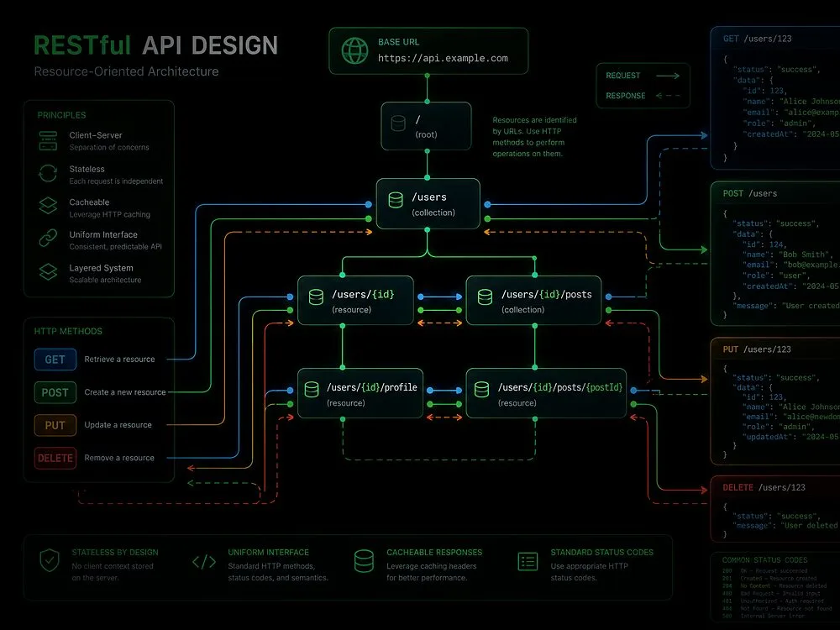
Task: Click the layers icon next to Cacheable
Action: click(x=48, y=206)
